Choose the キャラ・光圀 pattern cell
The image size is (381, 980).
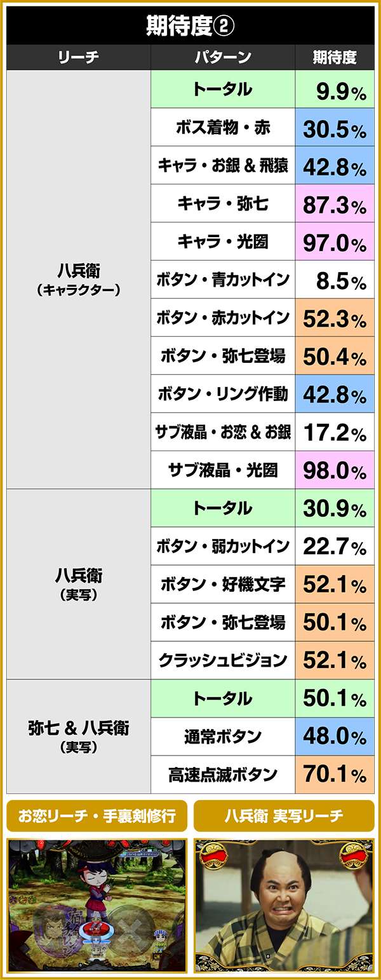tap(223, 242)
